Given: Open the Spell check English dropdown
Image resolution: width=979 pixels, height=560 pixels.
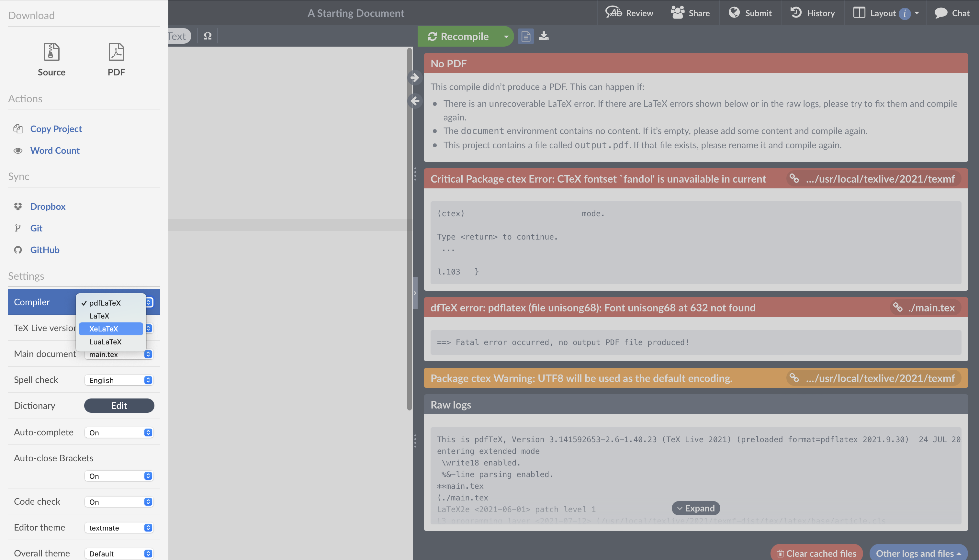Looking at the screenshot, I should [119, 380].
